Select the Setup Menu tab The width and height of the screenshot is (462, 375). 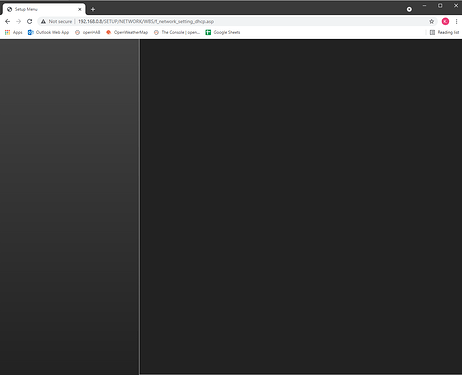pos(44,9)
